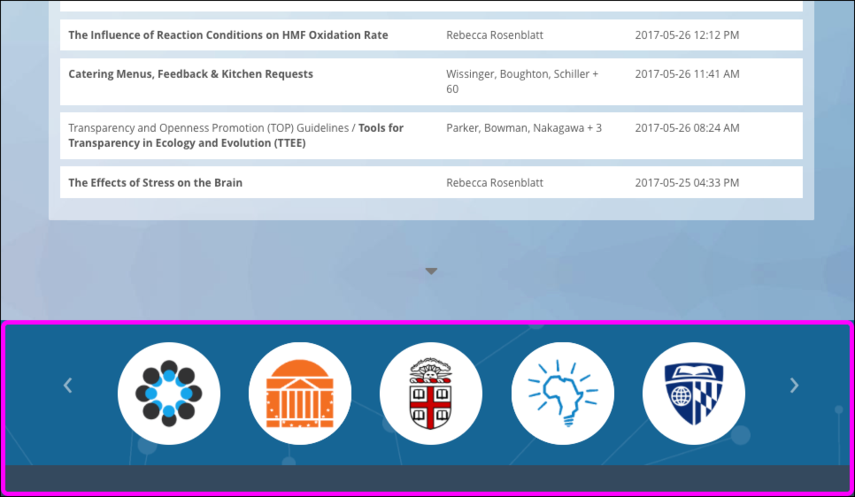
Task: Open the orange rotunda building logo
Action: pyautogui.click(x=300, y=393)
